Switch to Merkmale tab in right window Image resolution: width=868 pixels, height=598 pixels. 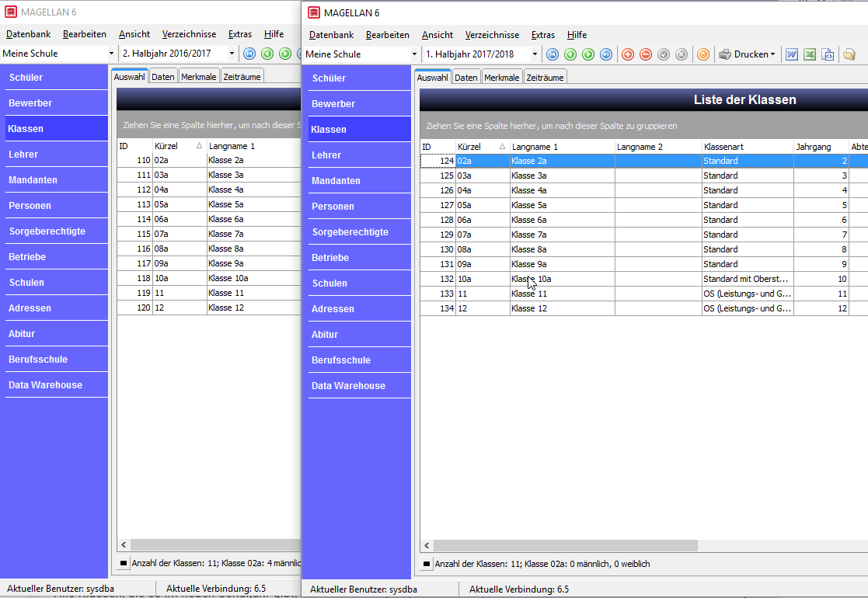click(x=501, y=78)
